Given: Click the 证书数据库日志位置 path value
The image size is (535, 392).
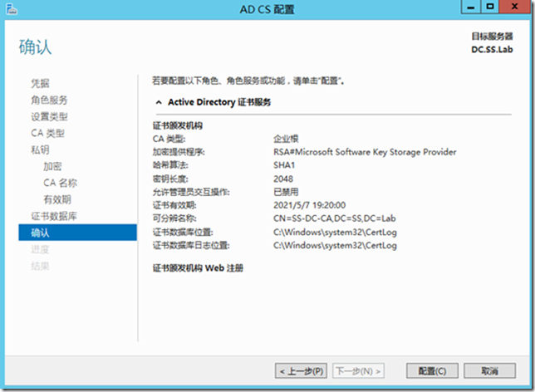Looking at the screenshot, I should pos(335,246).
